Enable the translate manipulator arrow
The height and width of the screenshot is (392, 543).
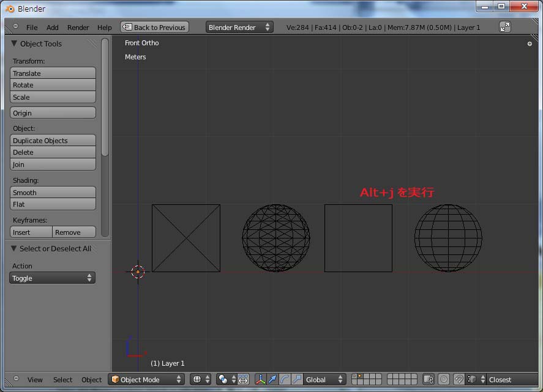click(x=272, y=380)
